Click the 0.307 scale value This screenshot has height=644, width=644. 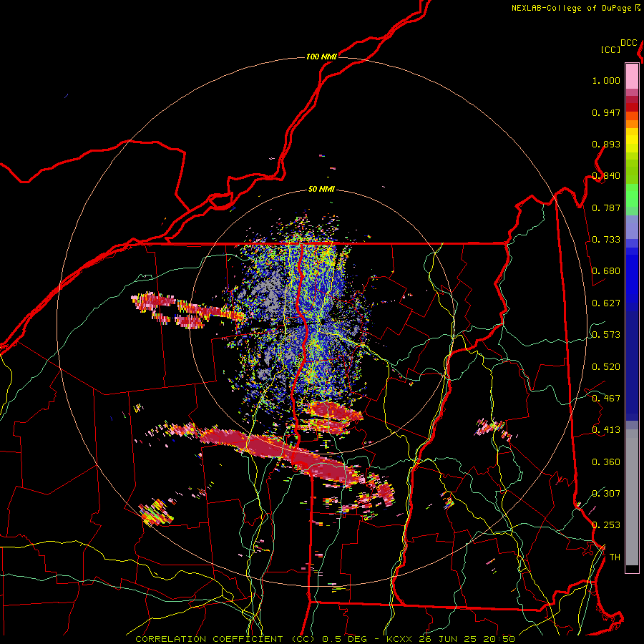[606, 494]
